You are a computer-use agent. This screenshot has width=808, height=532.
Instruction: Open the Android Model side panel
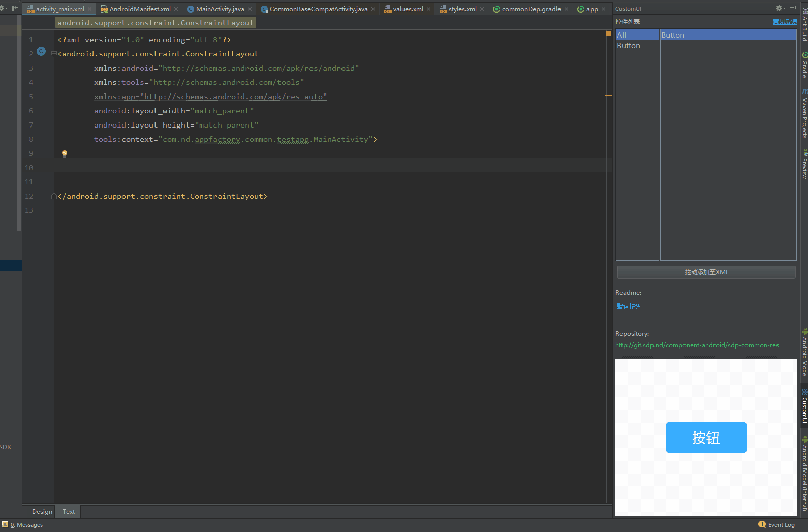(804, 354)
